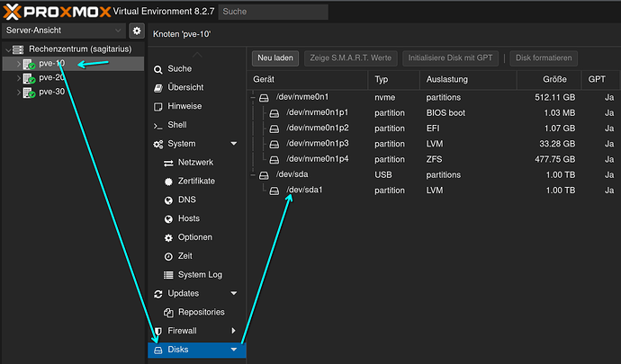Click the Rechenzentrum datacenter icon
Image resolution: width=621 pixels, height=364 pixels.
[x=18, y=49]
